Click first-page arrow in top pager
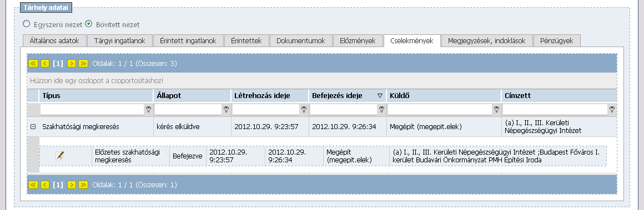This screenshot has width=644, height=210. click(x=34, y=63)
